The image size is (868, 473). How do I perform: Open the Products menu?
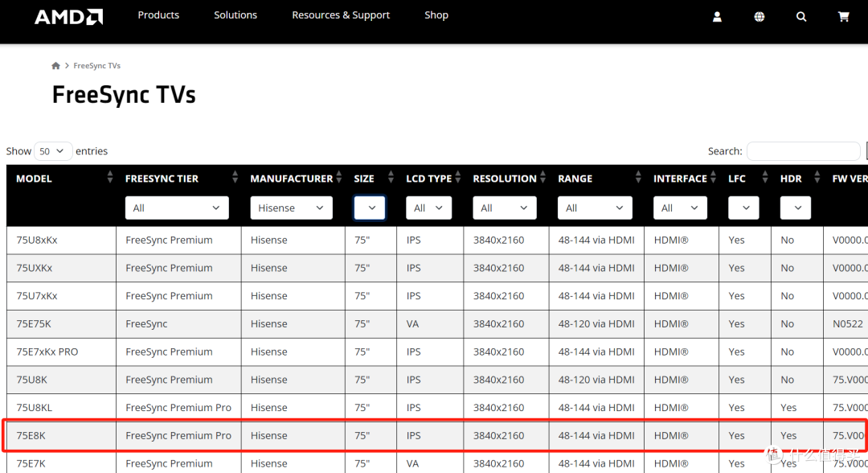coord(158,15)
